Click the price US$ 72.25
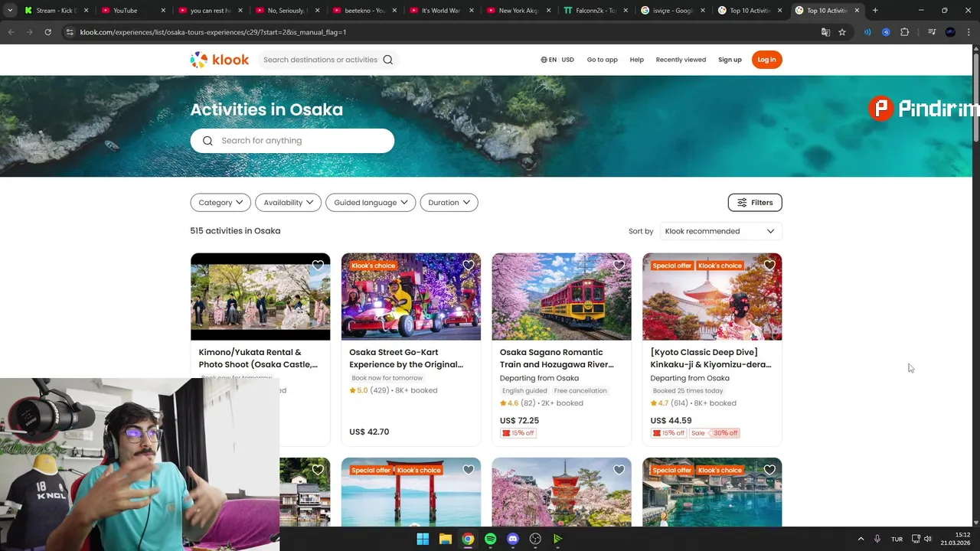 click(x=519, y=421)
